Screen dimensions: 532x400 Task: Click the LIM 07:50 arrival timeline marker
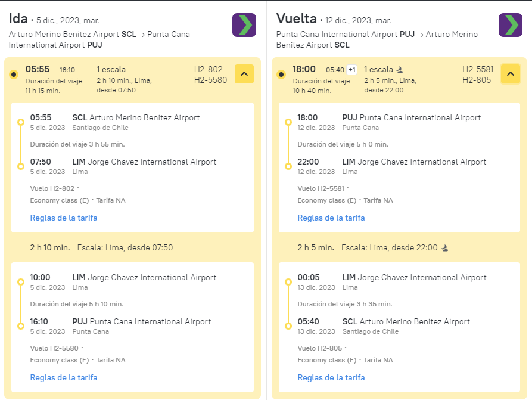coord(21,166)
